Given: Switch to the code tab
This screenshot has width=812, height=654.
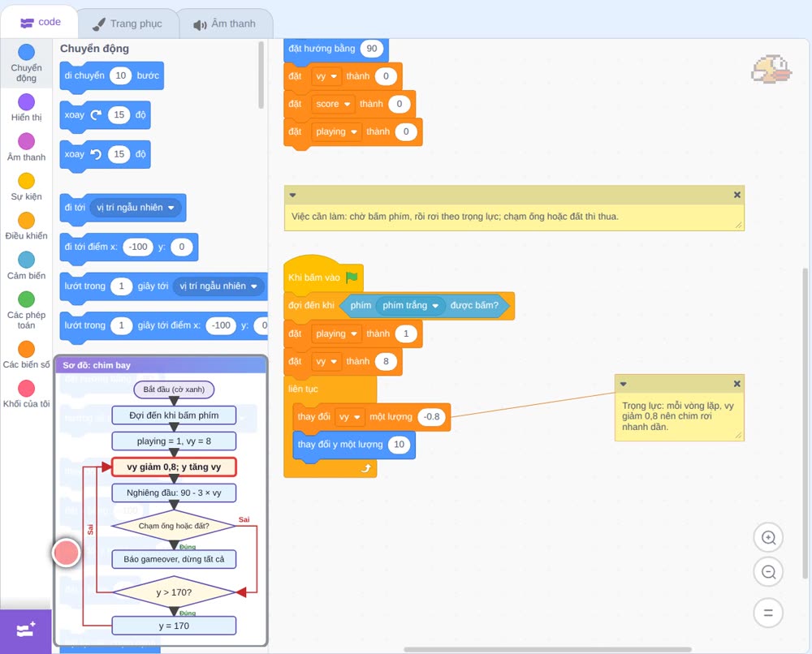Looking at the screenshot, I should tap(40, 22).
